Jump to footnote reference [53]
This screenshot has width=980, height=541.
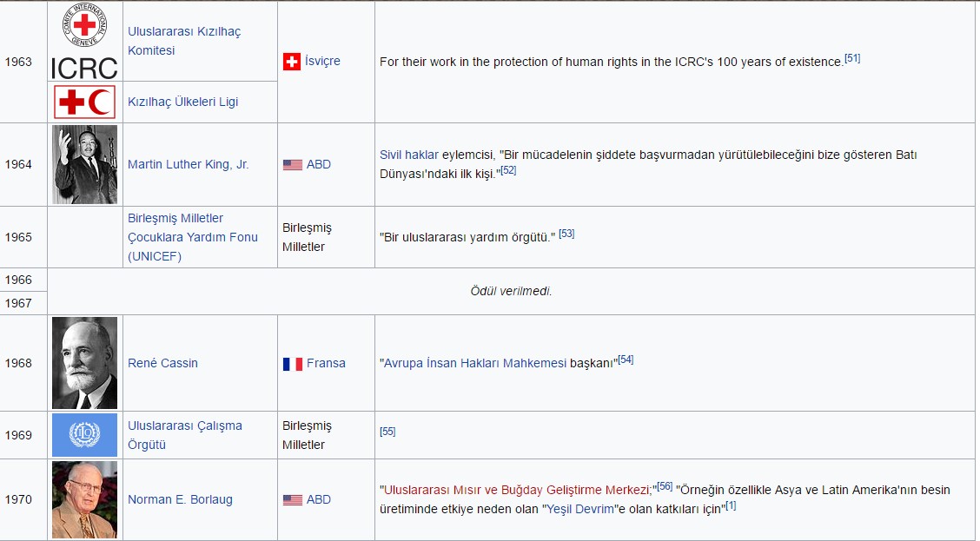coord(566,234)
